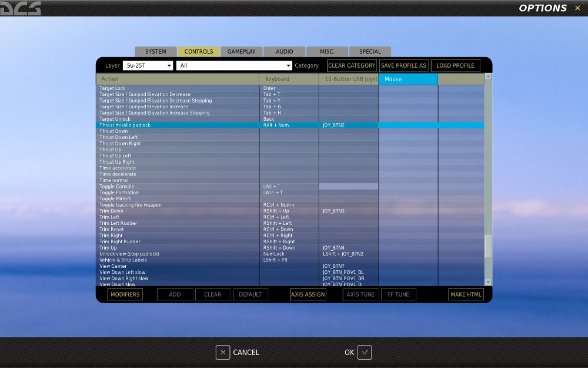Viewport: 588px width, 368px height.
Task: Select Target Size / Gunpod Elevation Decrease row
Action: pos(290,94)
